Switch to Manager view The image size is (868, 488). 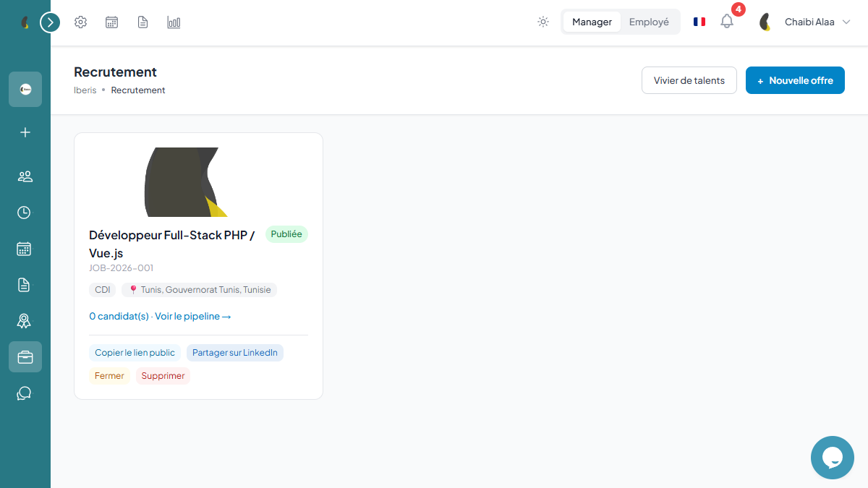coord(592,22)
